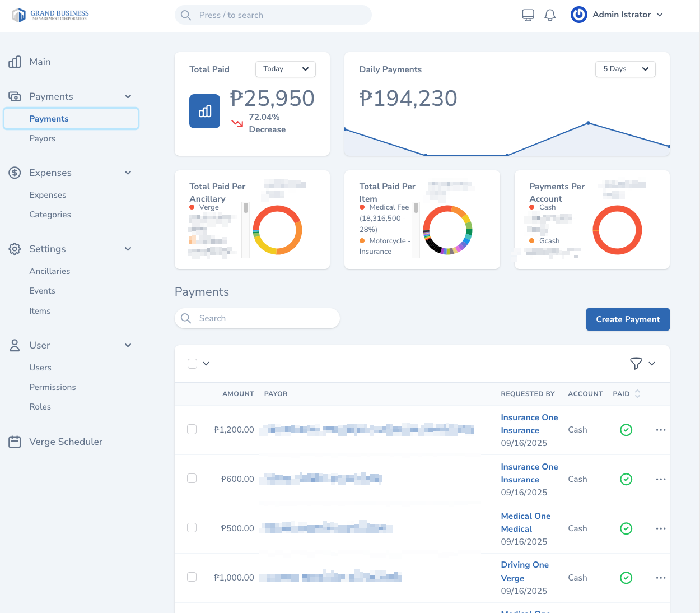Image resolution: width=700 pixels, height=613 pixels.
Task: Click the monitor icon in the top bar
Action: [528, 15]
